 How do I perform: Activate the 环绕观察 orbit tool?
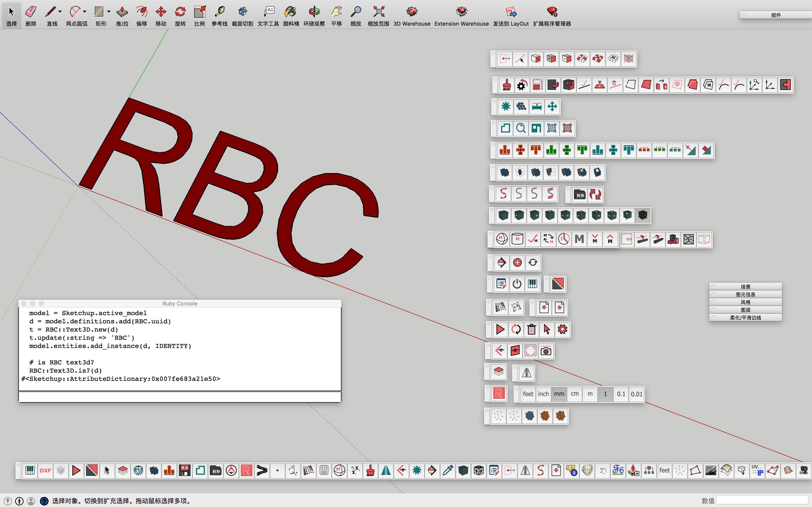tap(314, 12)
